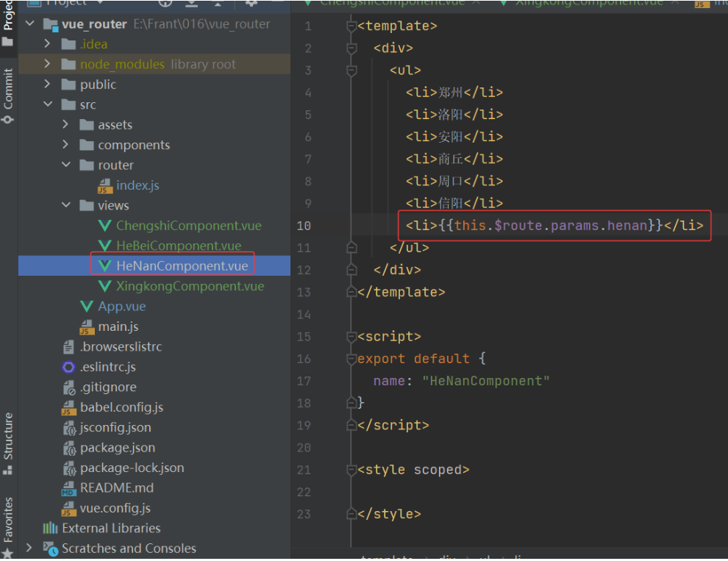Screen dimensions: 728x561
Task: Collapse the vue_router project root
Action: pos(29,24)
